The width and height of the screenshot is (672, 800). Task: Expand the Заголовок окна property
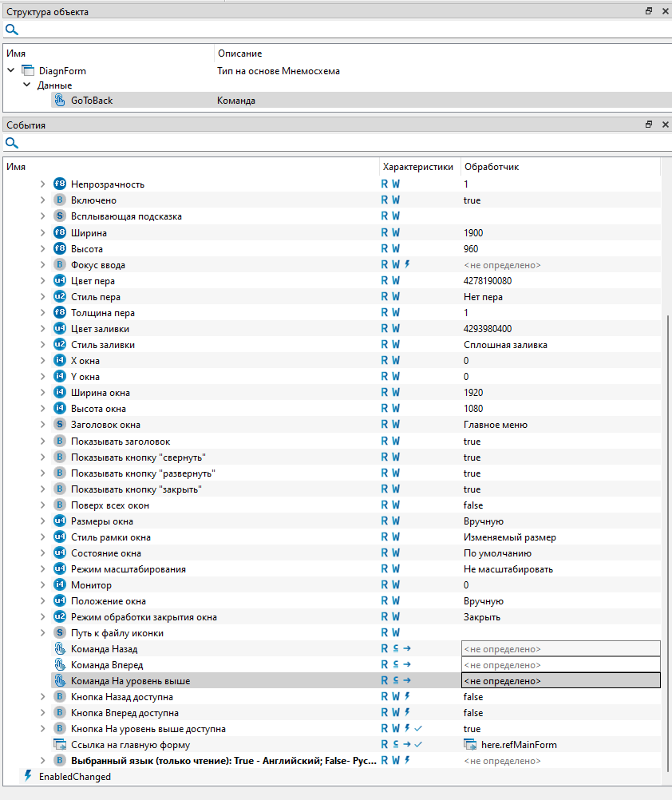pos(43,425)
